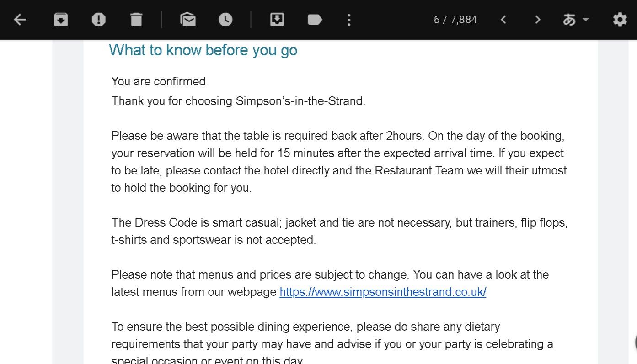Click the "What to know before you go" heading

coord(203,50)
